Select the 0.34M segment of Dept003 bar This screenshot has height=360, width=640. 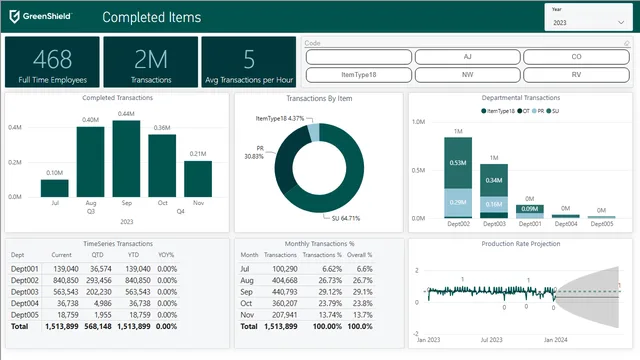494,180
